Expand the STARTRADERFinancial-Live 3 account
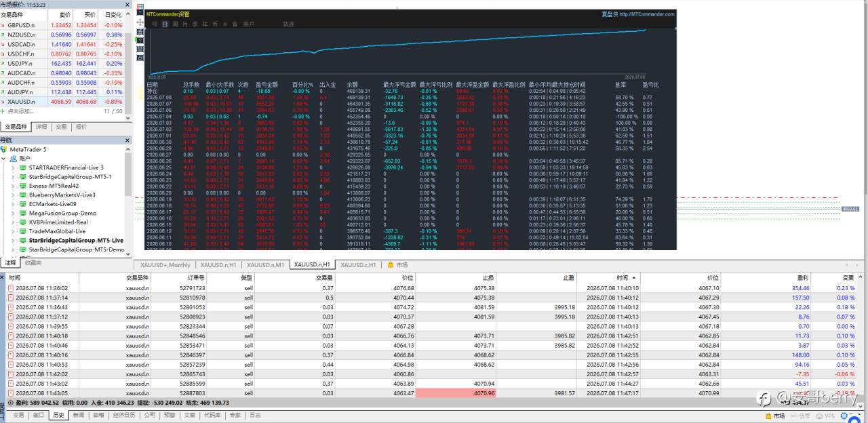 14,167
